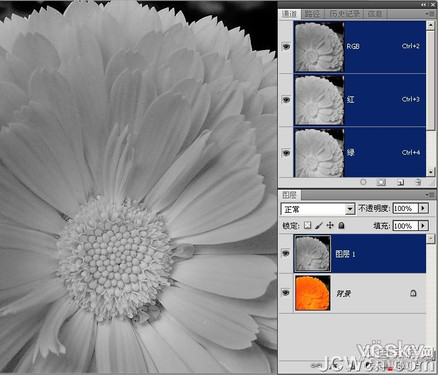Screen dimensions: 438x375
Task: Delete current channel trash icon
Action: tap(418, 182)
